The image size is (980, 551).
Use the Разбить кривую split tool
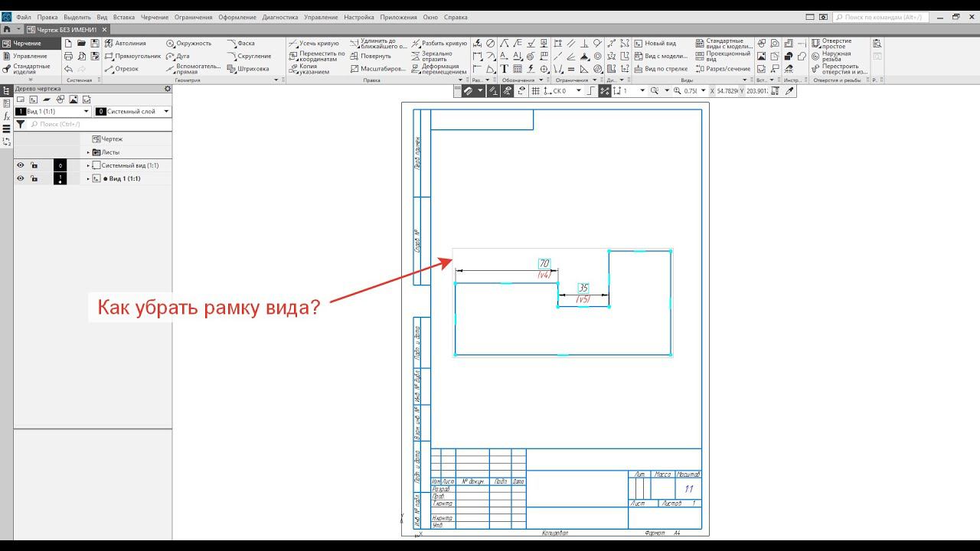click(439, 44)
